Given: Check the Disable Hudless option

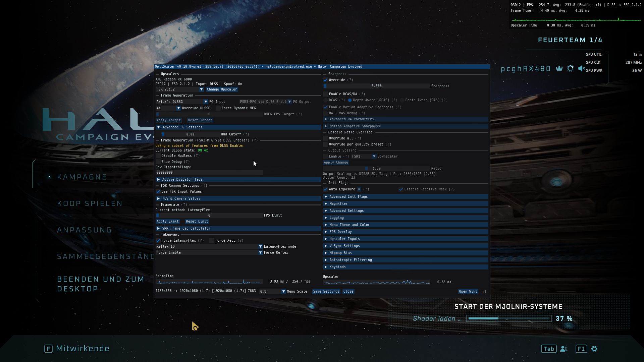Looking at the screenshot, I should [x=158, y=156].
